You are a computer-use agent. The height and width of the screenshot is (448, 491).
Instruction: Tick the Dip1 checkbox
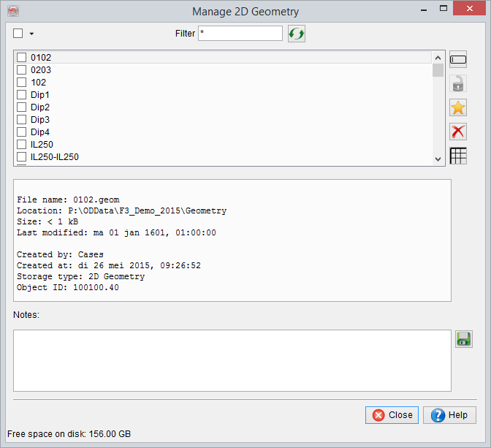pos(22,95)
